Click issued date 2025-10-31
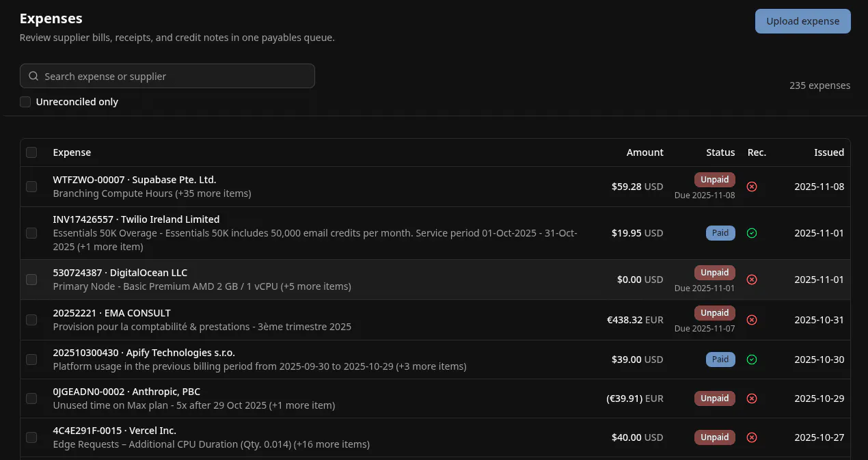The image size is (868, 460). coord(819,320)
